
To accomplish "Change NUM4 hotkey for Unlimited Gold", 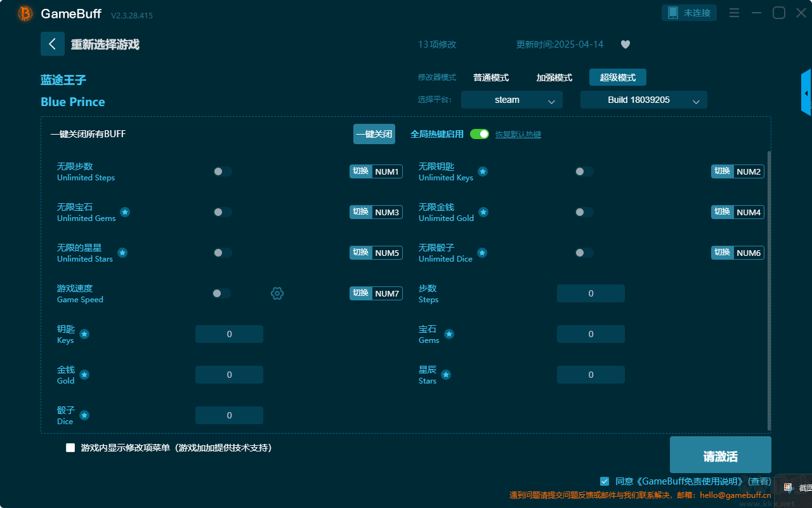I will coord(738,212).
